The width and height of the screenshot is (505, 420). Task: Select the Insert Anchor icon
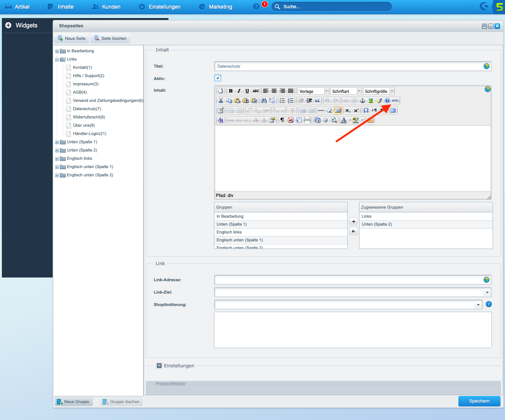(x=362, y=100)
